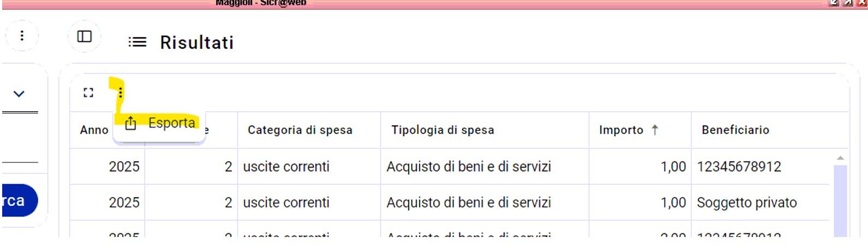Click the Tipologia di spesa column header

[442, 130]
